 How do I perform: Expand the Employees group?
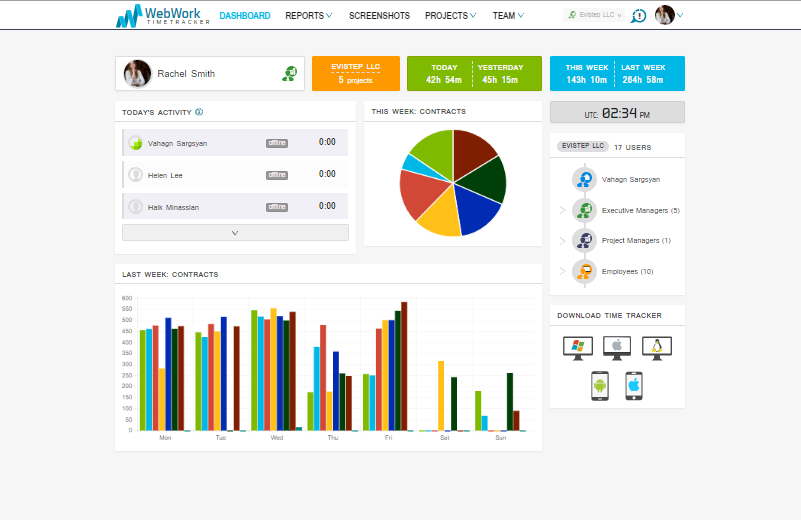click(x=562, y=271)
